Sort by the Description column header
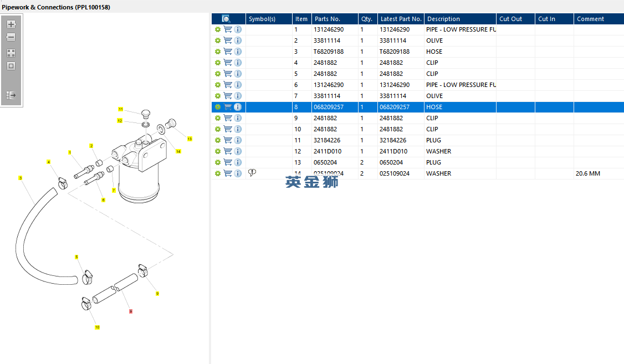This screenshot has width=624, height=364. coord(461,19)
